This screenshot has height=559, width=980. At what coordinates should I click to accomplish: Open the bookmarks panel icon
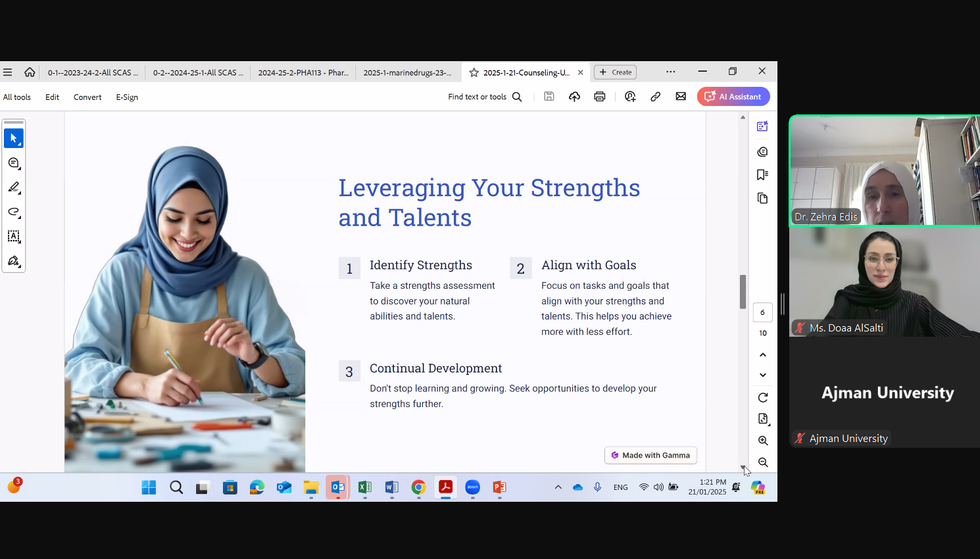[762, 175]
